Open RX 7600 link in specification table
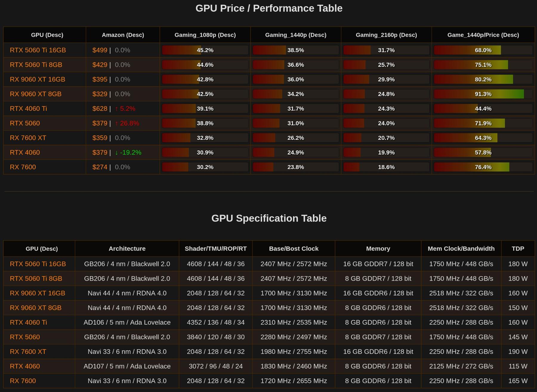 pos(23,381)
